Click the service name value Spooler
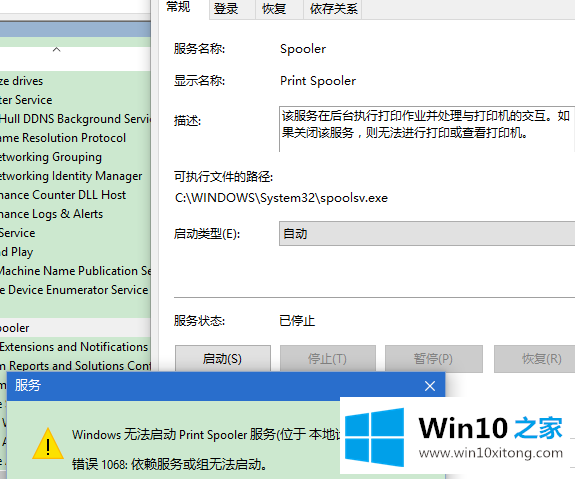This screenshot has width=575, height=479. [303, 49]
